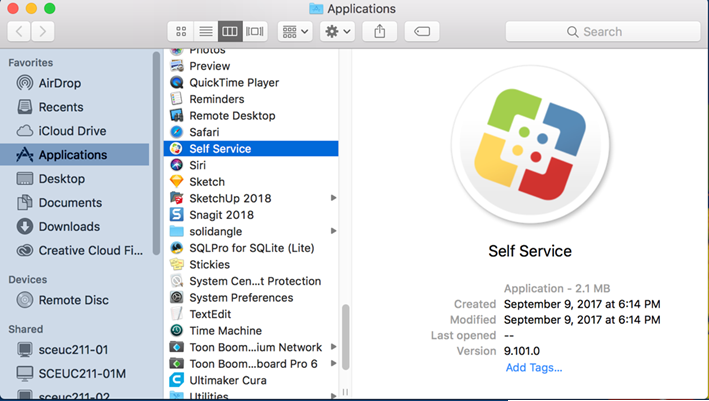This screenshot has width=709, height=401.
Task: Click the System Center Endpoint Protection icon
Action: click(x=176, y=281)
